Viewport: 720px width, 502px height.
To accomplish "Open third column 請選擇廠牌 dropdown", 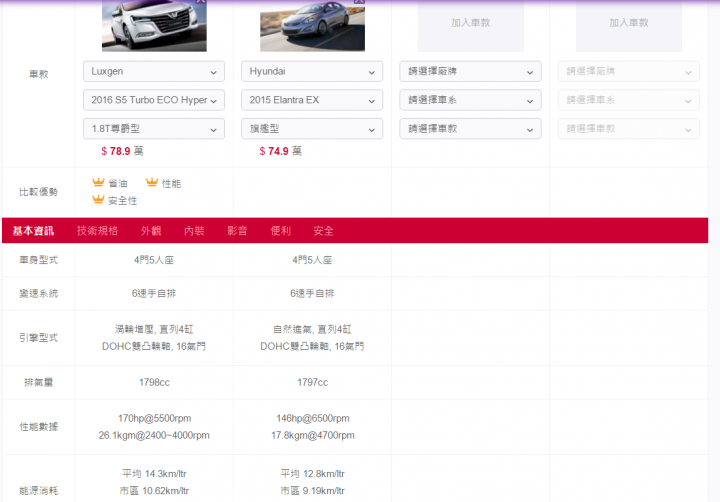I will 470,72.
